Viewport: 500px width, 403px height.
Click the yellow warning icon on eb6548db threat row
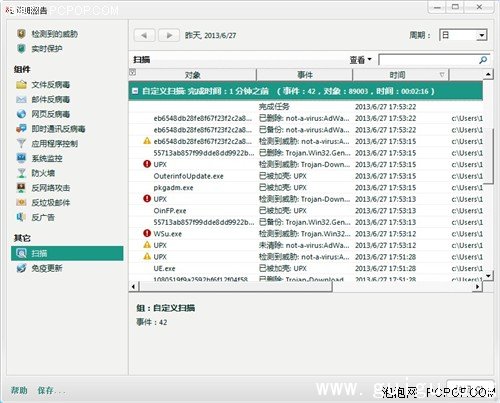point(147,141)
